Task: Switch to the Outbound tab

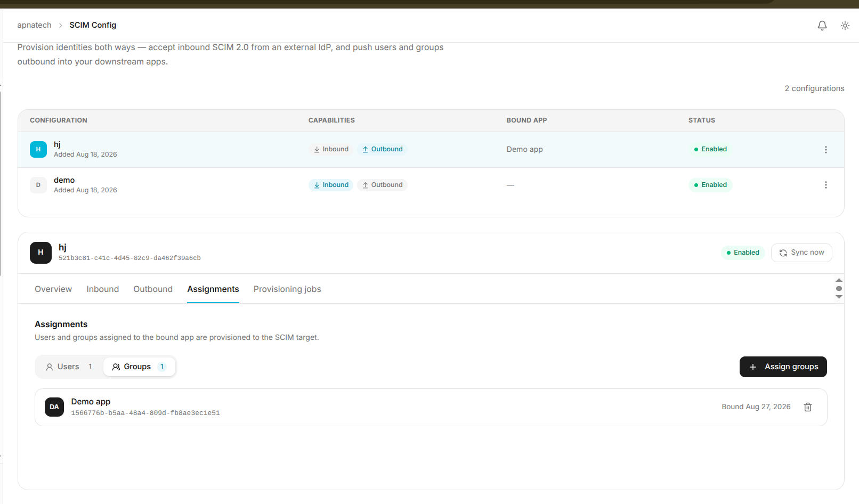Action: (x=153, y=289)
